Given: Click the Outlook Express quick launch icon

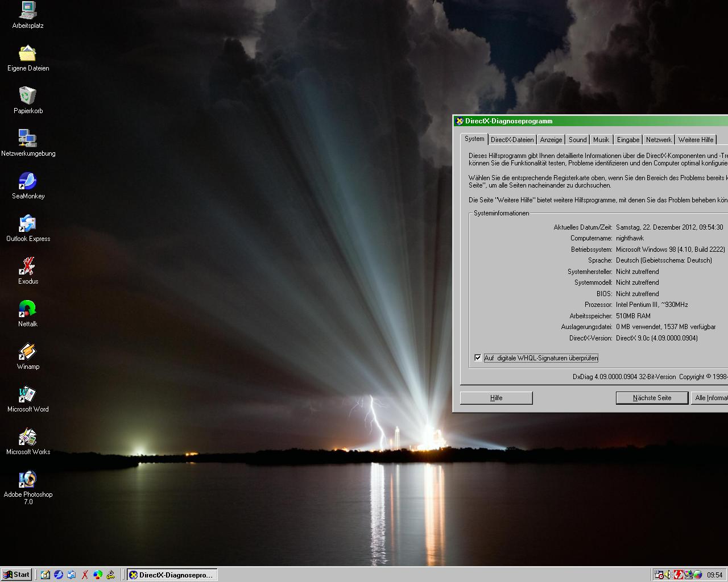Looking at the screenshot, I should tap(72, 575).
